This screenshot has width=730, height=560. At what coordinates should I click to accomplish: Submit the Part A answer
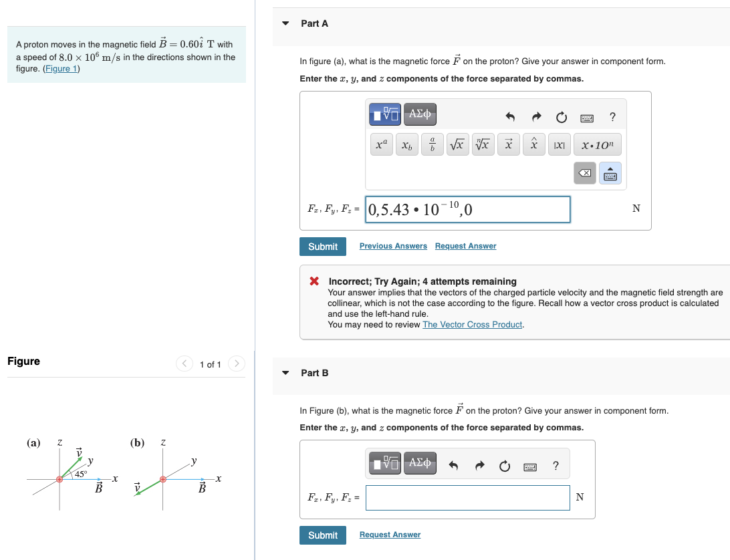323,246
